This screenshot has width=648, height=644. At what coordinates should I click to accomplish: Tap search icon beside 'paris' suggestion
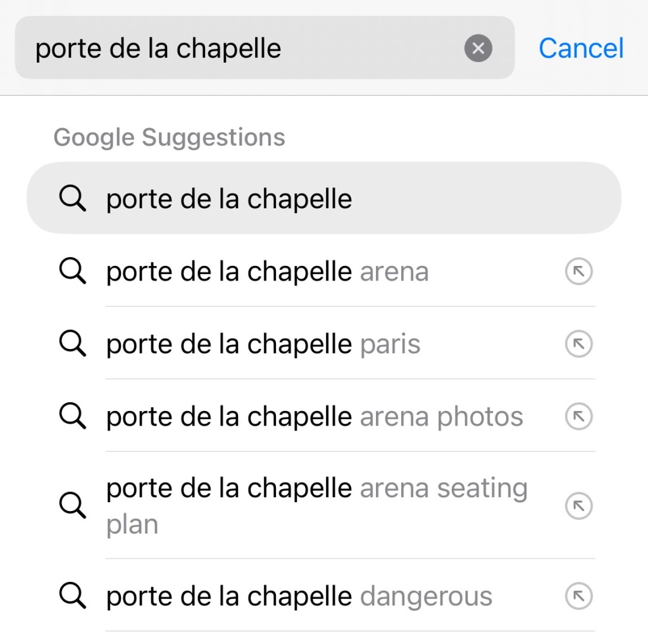click(x=73, y=344)
